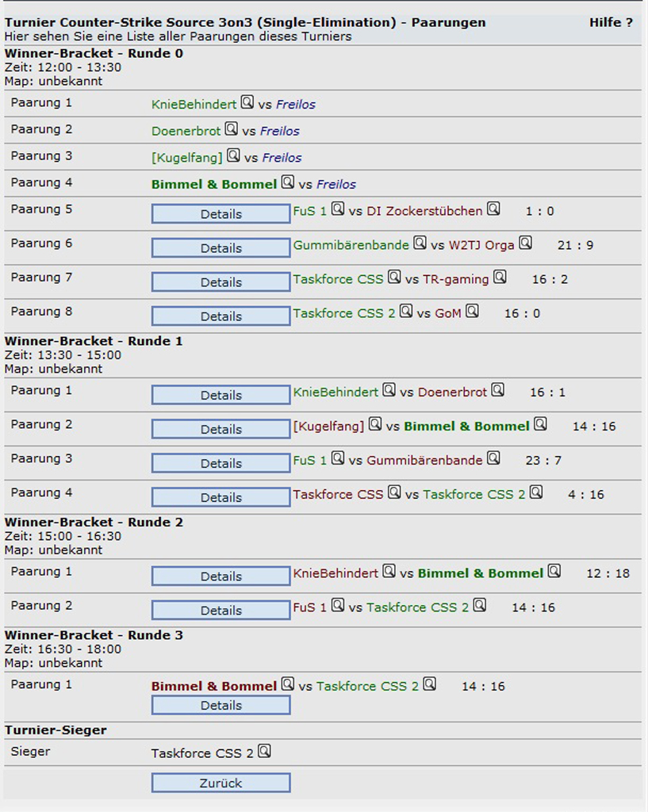Open magnifier icon next to FuS 1 in Runde 2
648x812 pixels.
(x=338, y=605)
